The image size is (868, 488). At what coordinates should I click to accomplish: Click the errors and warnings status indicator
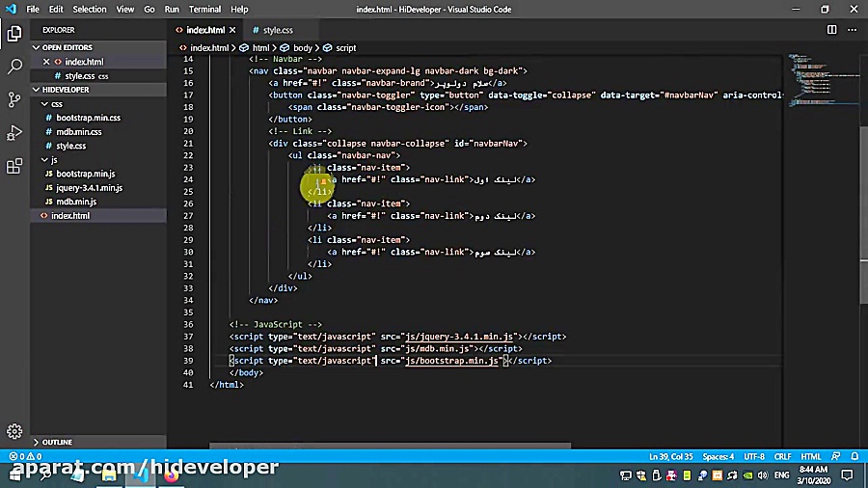[25, 456]
